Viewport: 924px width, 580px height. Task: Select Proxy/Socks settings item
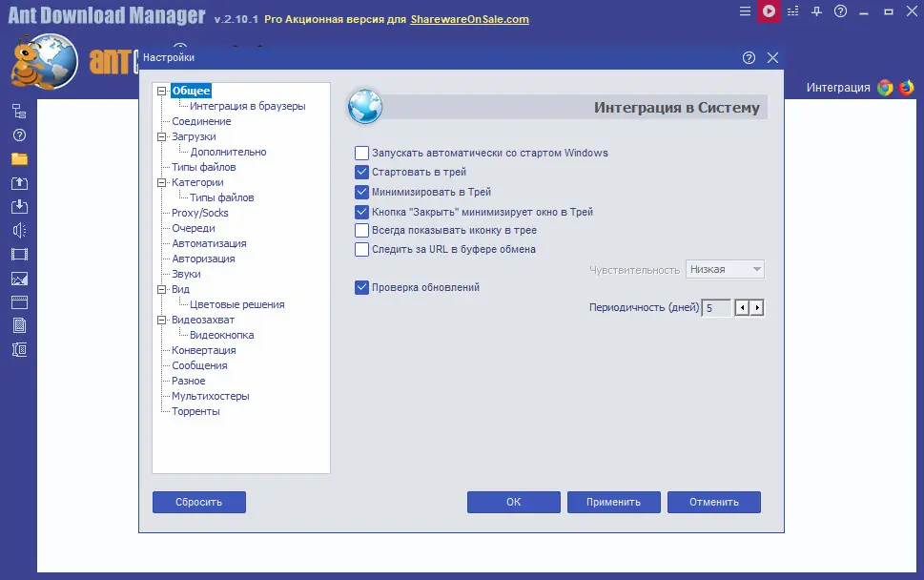pos(199,213)
